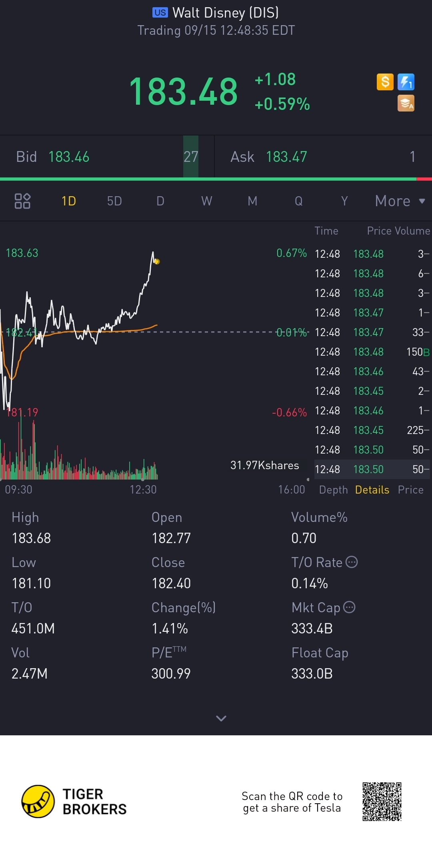Select the Details tab
Image resolution: width=432 pixels, height=868 pixels.
click(x=372, y=490)
